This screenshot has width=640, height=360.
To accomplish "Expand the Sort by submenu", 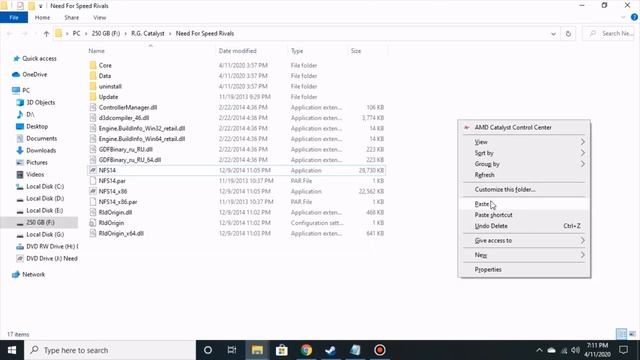I will [582, 153].
